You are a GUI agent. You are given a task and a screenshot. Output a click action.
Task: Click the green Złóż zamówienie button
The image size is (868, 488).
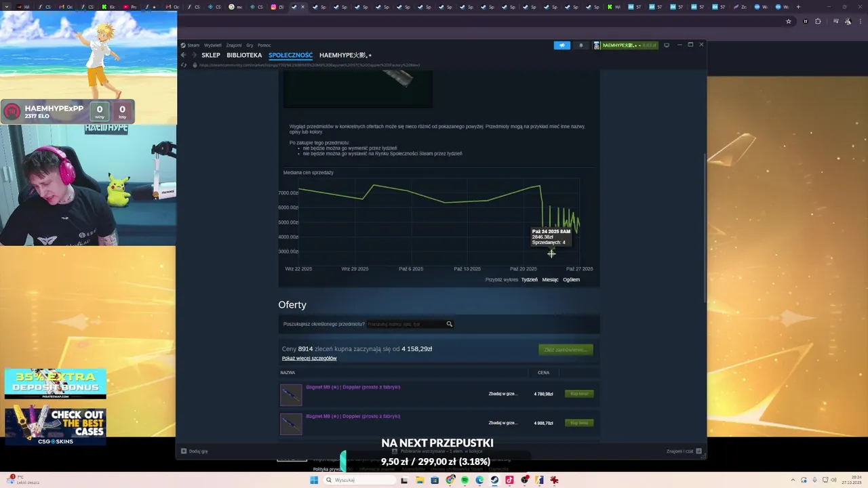pyautogui.click(x=566, y=350)
